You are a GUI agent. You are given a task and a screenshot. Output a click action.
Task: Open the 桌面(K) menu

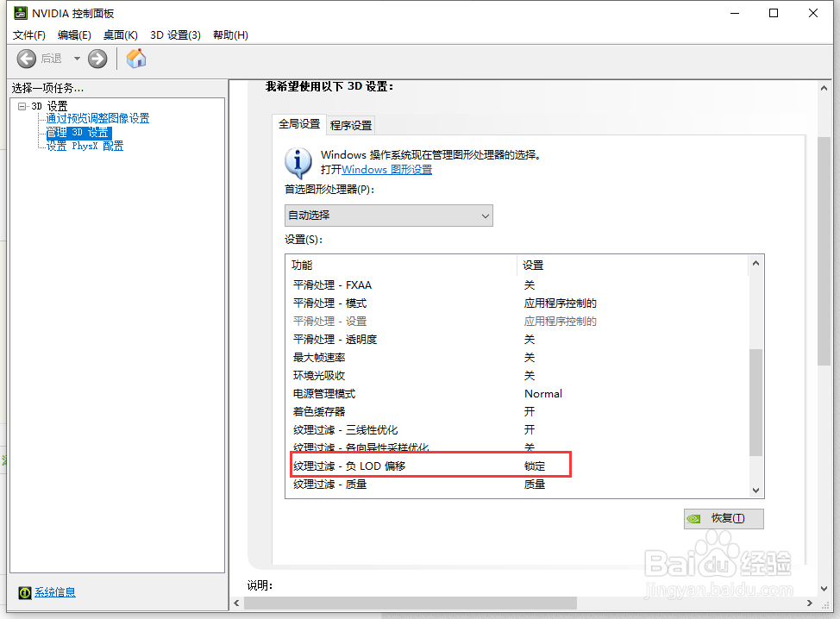(x=121, y=34)
